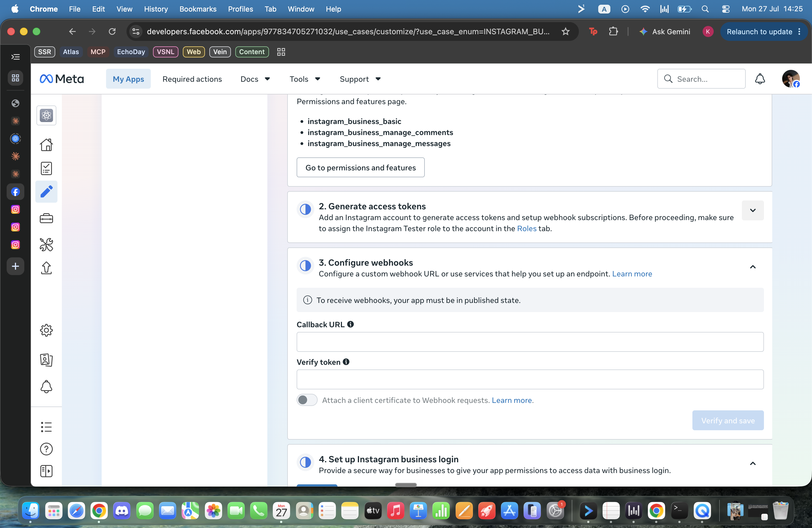
Task: Click Go to permissions and features
Action: point(360,167)
